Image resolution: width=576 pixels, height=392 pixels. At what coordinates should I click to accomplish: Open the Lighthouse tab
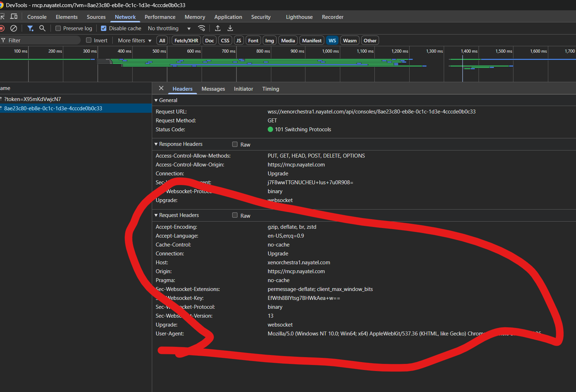299,17
